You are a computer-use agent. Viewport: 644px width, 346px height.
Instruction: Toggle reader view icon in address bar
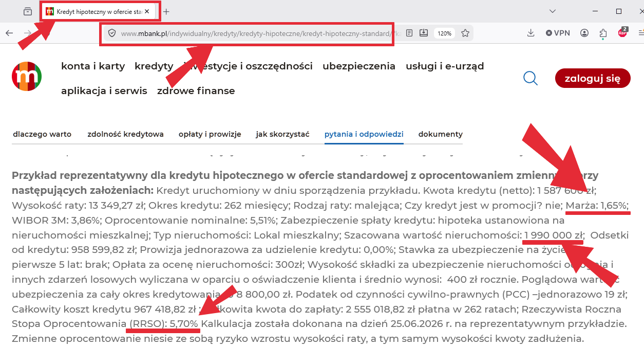[x=409, y=33]
